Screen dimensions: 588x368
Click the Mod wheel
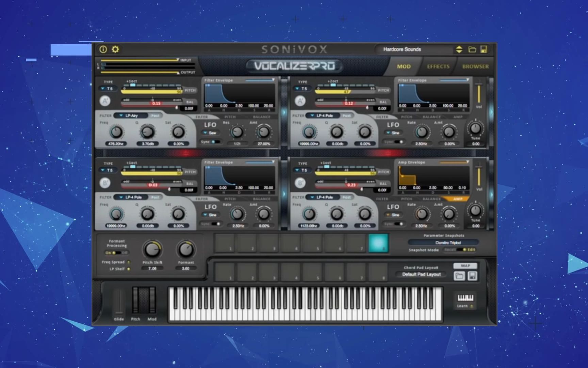tap(152, 300)
